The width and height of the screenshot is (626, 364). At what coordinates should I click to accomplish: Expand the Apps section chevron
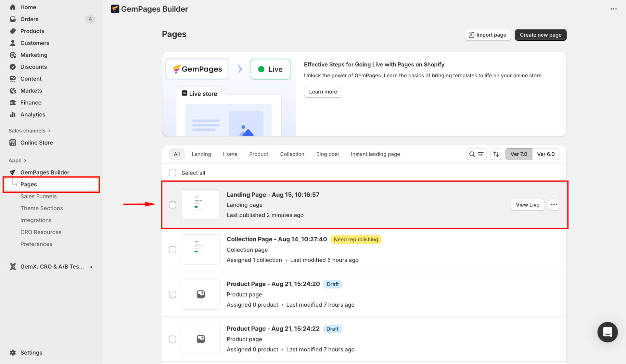[25, 161]
